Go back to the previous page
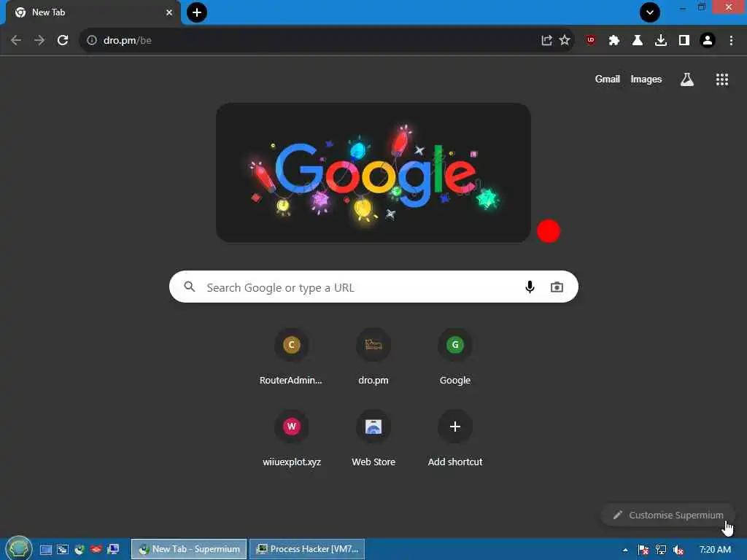The image size is (747, 560). [x=16, y=41]
